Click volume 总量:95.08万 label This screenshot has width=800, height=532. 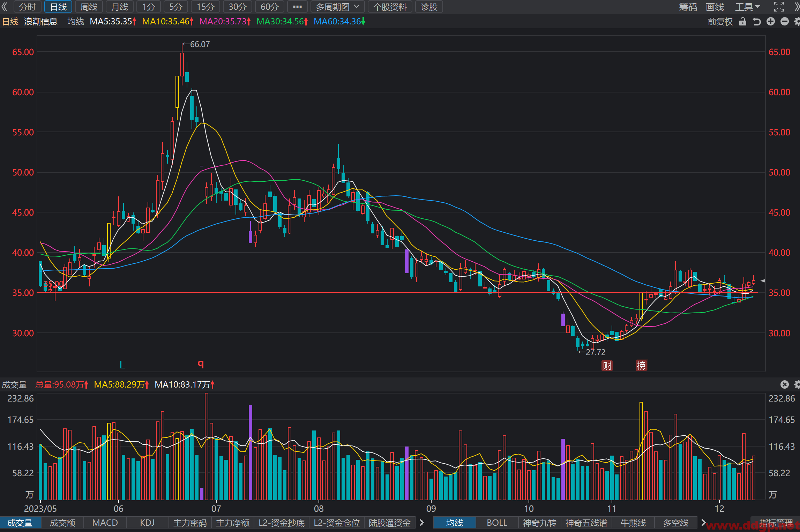click(61, 384)
